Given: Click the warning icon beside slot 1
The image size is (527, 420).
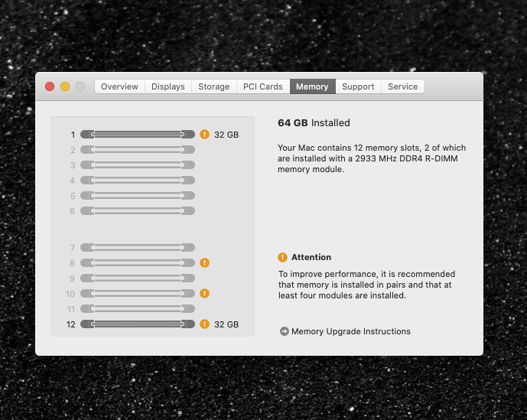Looking at the screenshot, I should point(204,134).
